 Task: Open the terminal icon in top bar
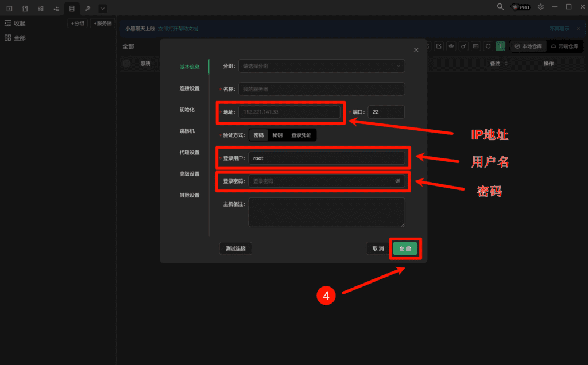10,9
